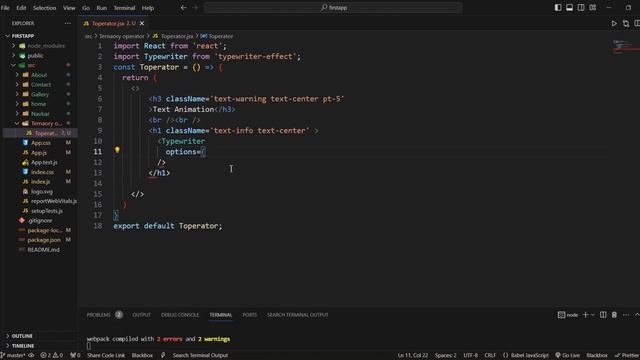Screen dimensions: 640x360
Task: Click the firstapp search command box
Action: coord(333,8)
